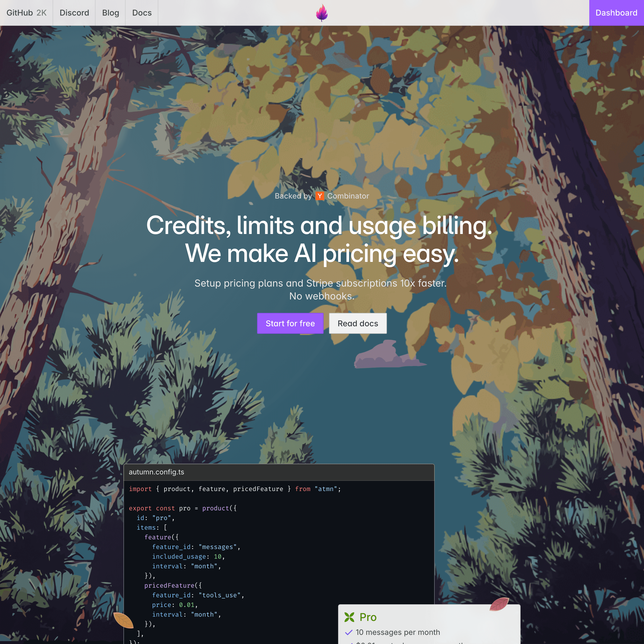The width and height of the screenshot is (644, 644).
Task: Open the Discord navigation link
Action: coord(74,13)
